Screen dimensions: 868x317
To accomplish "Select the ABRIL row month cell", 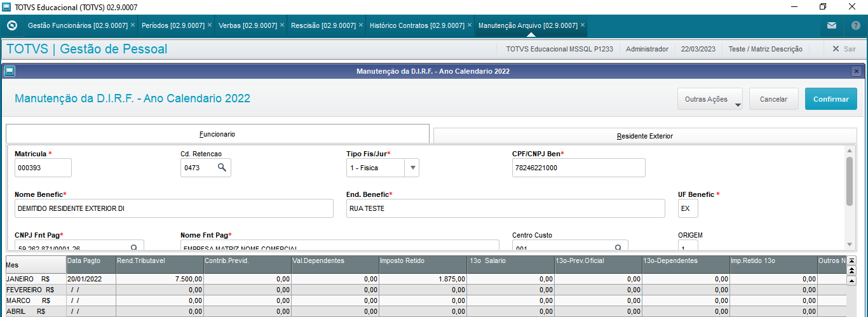I will pyautogui.click(x=35, y=311).
